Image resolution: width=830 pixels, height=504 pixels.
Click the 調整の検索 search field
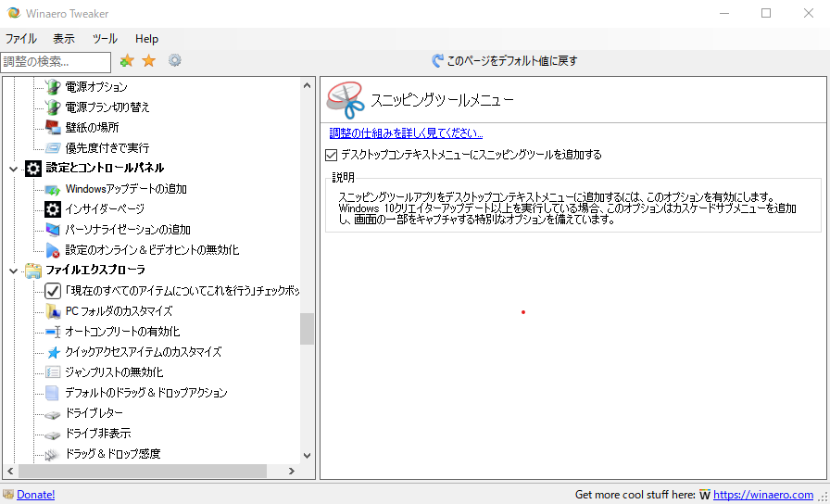(x=56, y=62)
